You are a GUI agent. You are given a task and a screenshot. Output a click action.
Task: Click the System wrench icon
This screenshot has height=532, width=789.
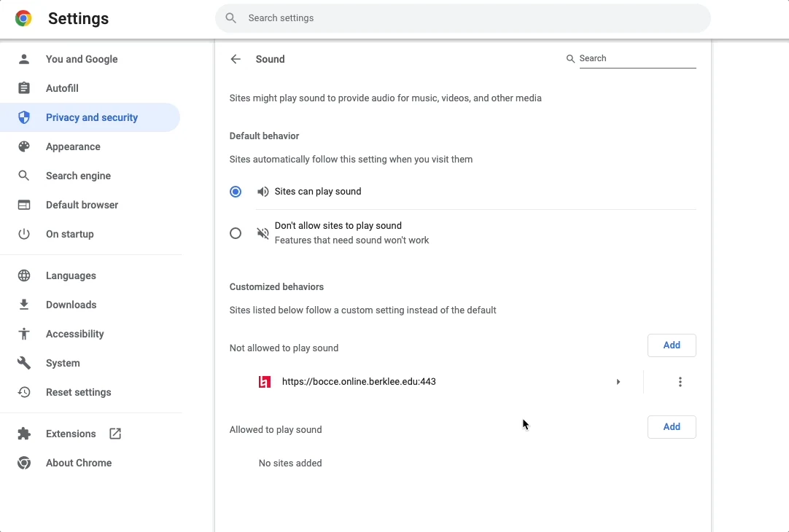(x=23, y=363)
